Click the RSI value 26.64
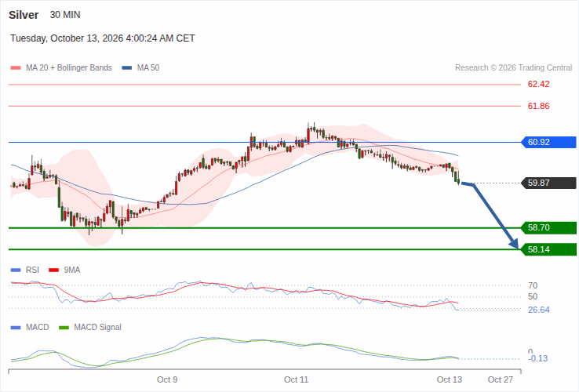Screen dimensions: 579x392 click(x=539, y=310)
